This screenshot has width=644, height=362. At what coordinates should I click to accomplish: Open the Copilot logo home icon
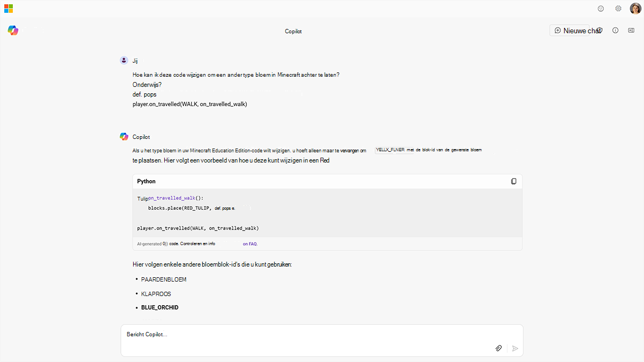coord(13,31)
